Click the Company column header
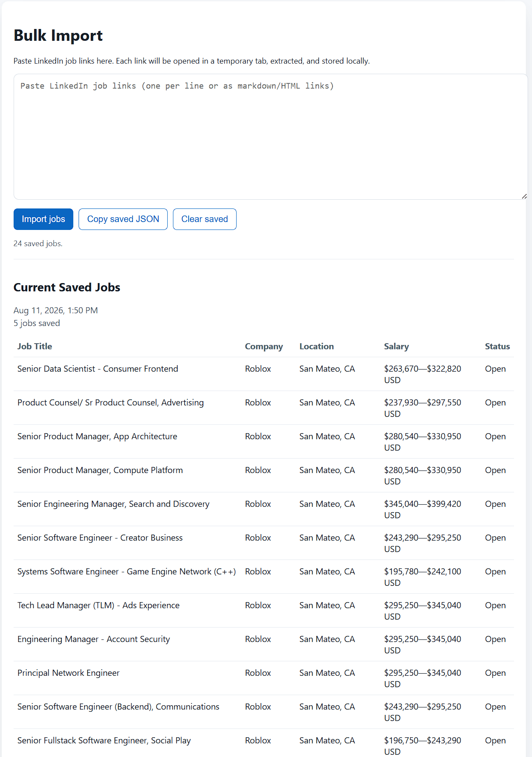532x757 pixels. point(264,346)
